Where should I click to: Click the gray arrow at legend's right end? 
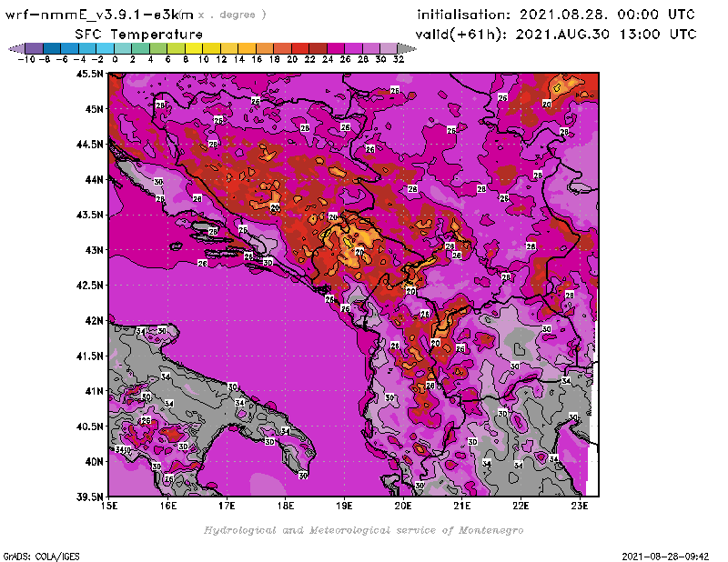(407, 48)
